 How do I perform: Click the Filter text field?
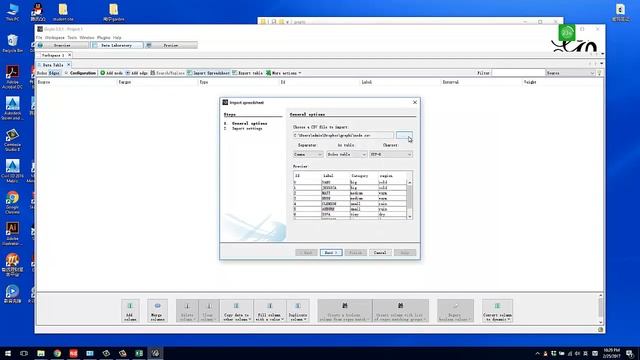518,73
